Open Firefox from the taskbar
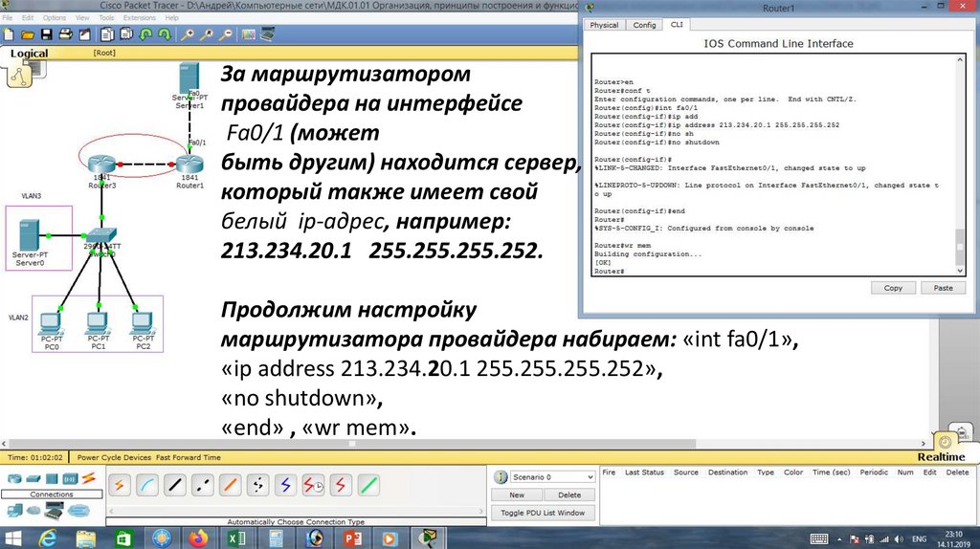Image resolution: width=980 pixels, height=549 pixels. 197,538
